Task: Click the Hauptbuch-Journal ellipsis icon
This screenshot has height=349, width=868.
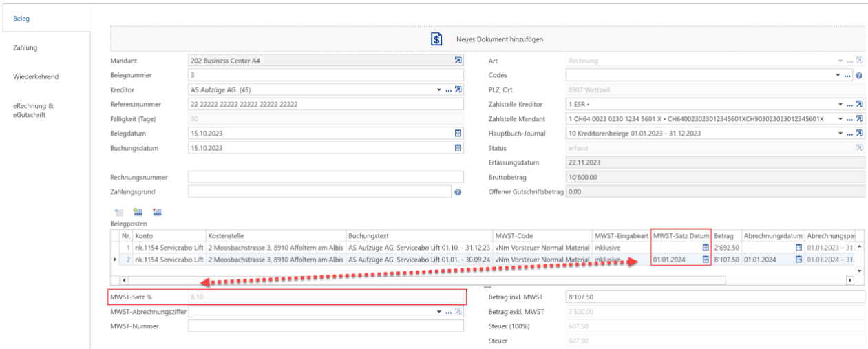Action: point(848,133)
